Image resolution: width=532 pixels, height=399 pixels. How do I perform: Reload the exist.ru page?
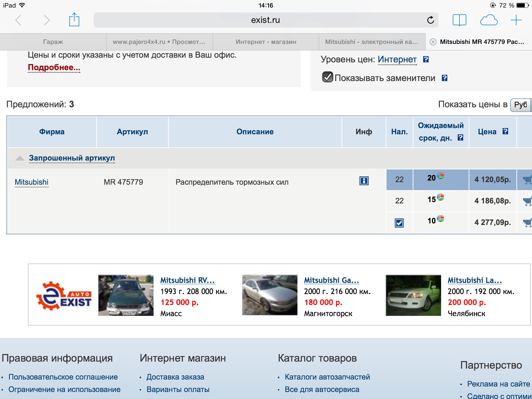[x=430, y=20]
